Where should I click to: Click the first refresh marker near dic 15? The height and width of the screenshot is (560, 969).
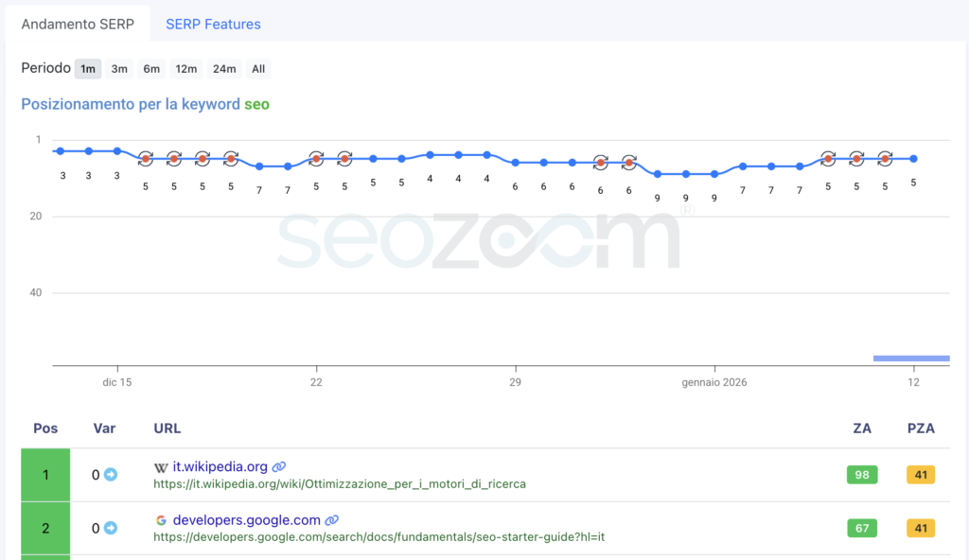146,159
